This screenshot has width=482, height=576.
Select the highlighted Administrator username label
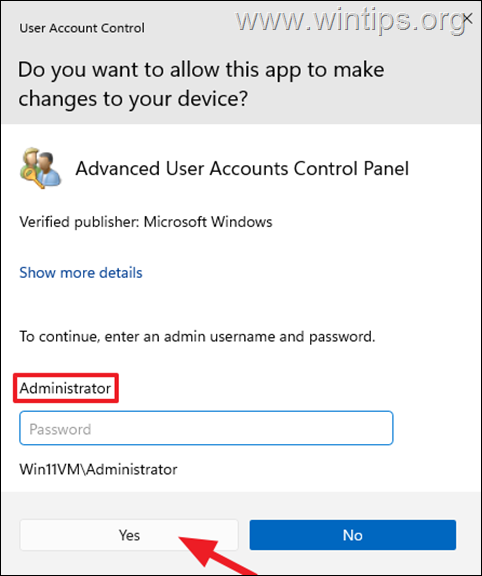tap(65, 388)
